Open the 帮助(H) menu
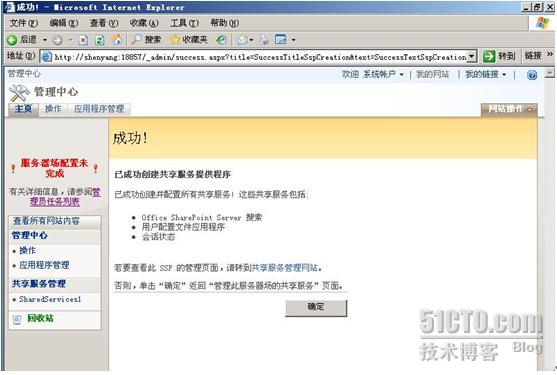This screenshot has width=557, height=375. click(225, 23)
